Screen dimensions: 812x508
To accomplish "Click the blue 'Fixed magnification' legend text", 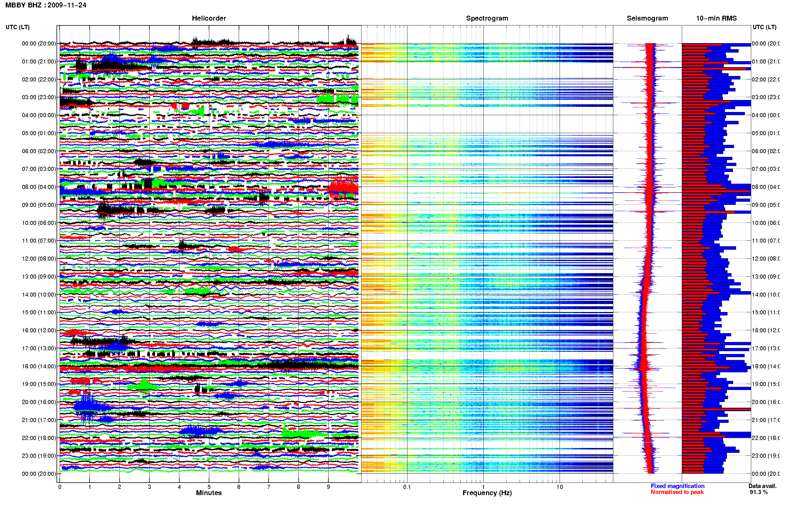I will coord(678,486).
